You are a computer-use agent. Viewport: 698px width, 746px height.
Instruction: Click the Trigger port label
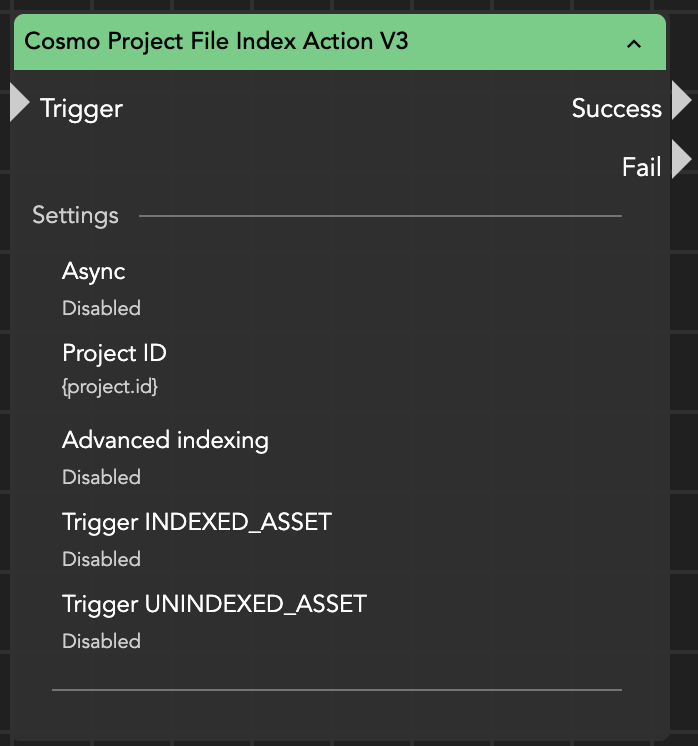(81, 108)
